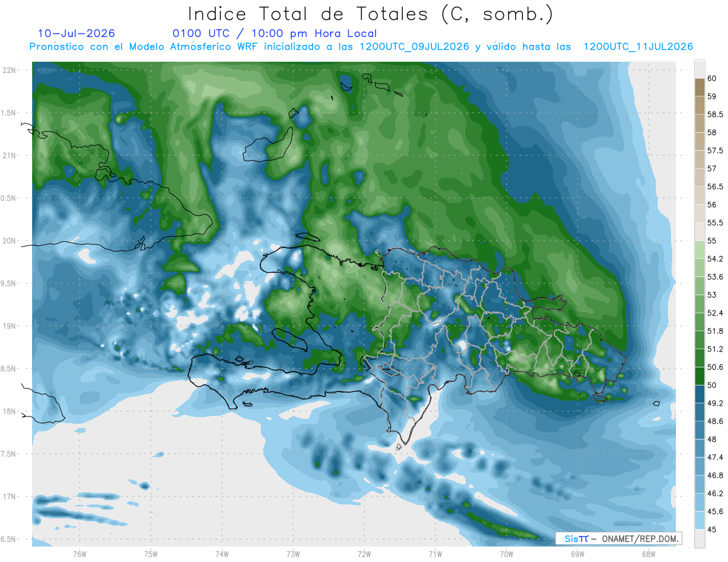The height and width of the screenshot is (562, 728).
Task: Click the 21N latitude label
Action: [x=10, y=155]
